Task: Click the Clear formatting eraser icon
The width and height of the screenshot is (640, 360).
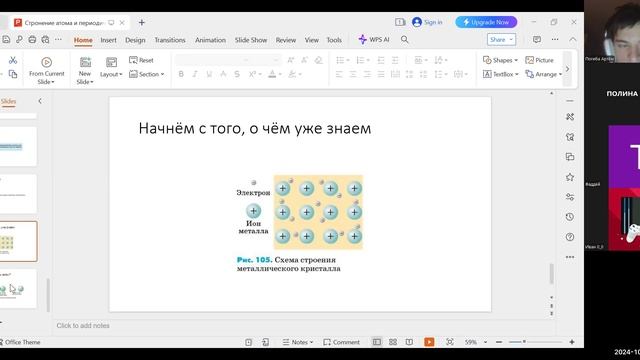Action: coord(318,60)
